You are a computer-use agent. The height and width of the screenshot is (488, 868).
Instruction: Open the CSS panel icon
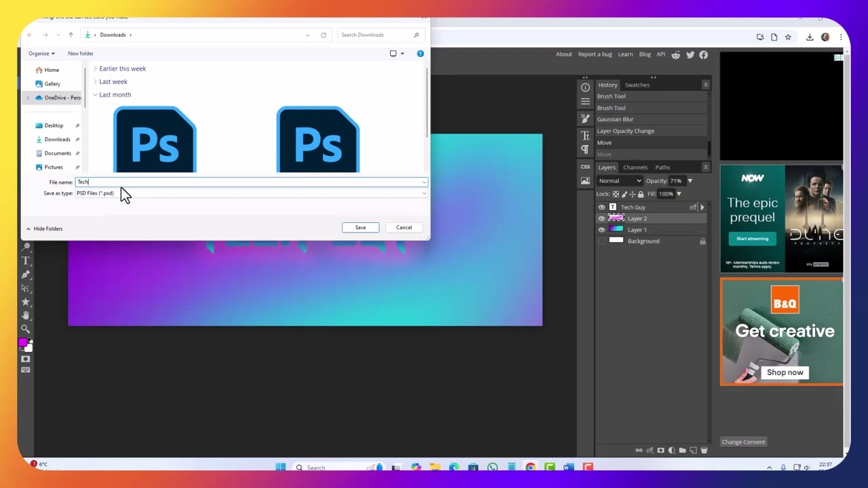pyautogui.click(x=585, y=167)
